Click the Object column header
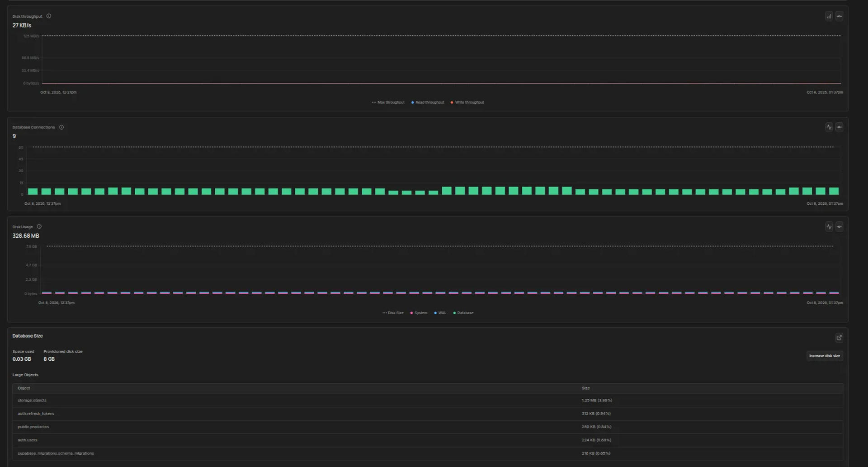Image resolution: width=868 pixels, height=467 pixels. coord(24,388)
